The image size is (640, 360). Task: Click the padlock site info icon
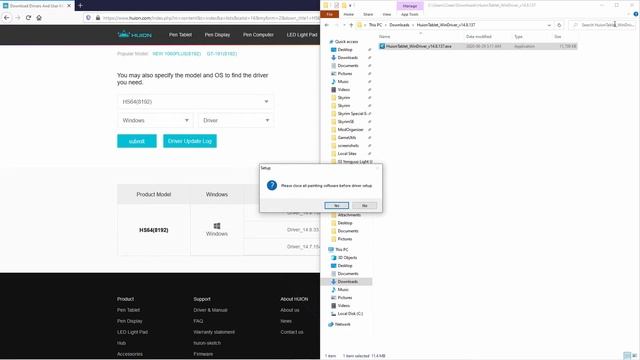pyautogui.click(x=98, y=18)
